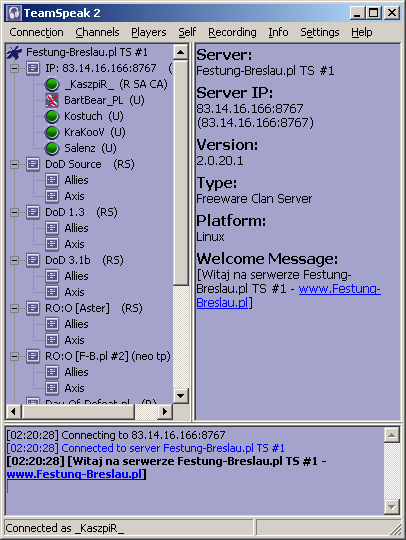Collapse the DoD Source channel
Viewport: 406px width, 540px height.
[14, 164]
